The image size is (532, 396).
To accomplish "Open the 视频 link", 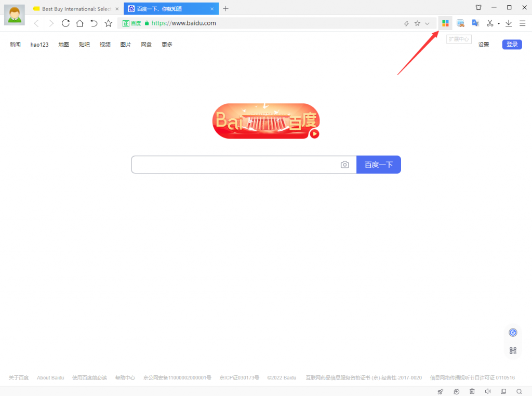I will [x=105, y=45].
